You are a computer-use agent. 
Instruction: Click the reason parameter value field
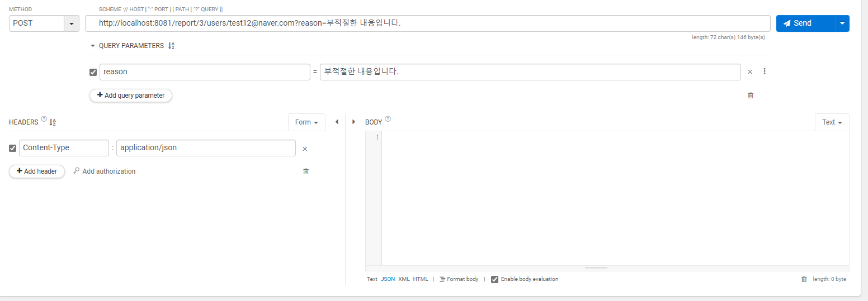pos(531,72)
